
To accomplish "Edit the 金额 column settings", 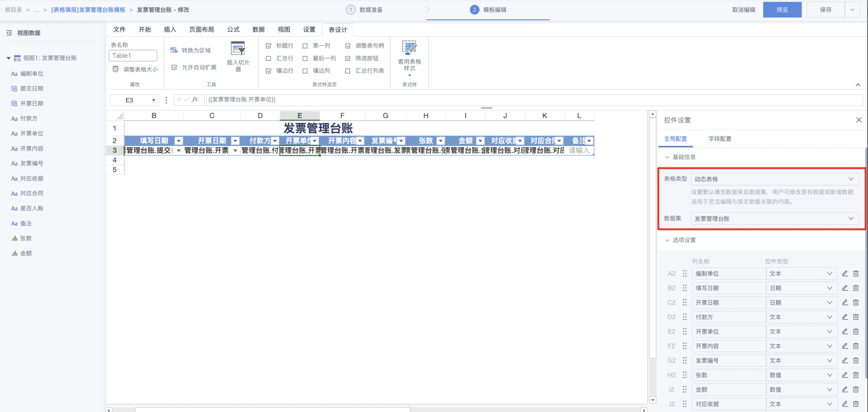I will (845, 389).
